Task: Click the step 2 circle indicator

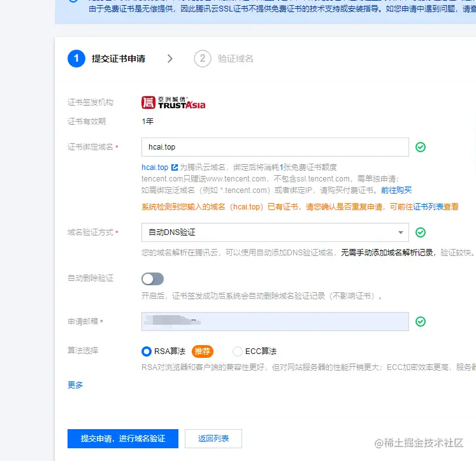Action: click(x=203, y=59)
